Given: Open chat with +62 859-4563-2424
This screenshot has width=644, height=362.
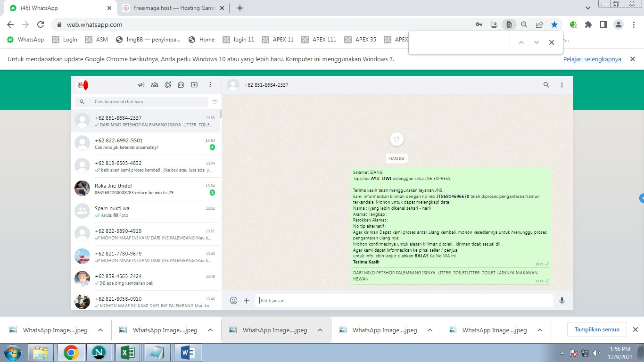Looking at the screenshot, I should [x=146, y=280].
